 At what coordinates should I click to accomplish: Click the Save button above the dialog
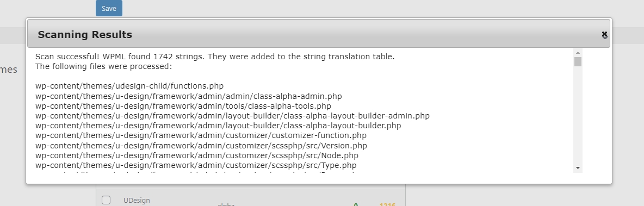click(109, 8)
